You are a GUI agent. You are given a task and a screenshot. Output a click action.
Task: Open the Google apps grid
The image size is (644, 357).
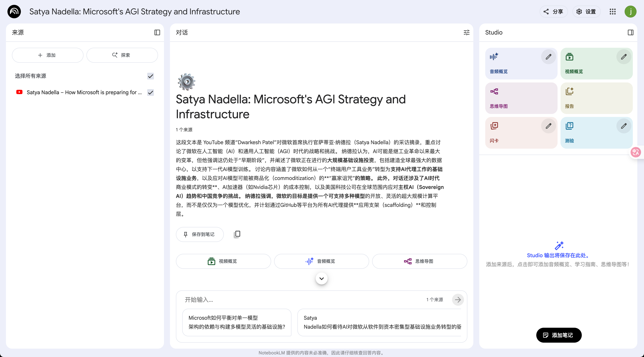coord(613,12)
